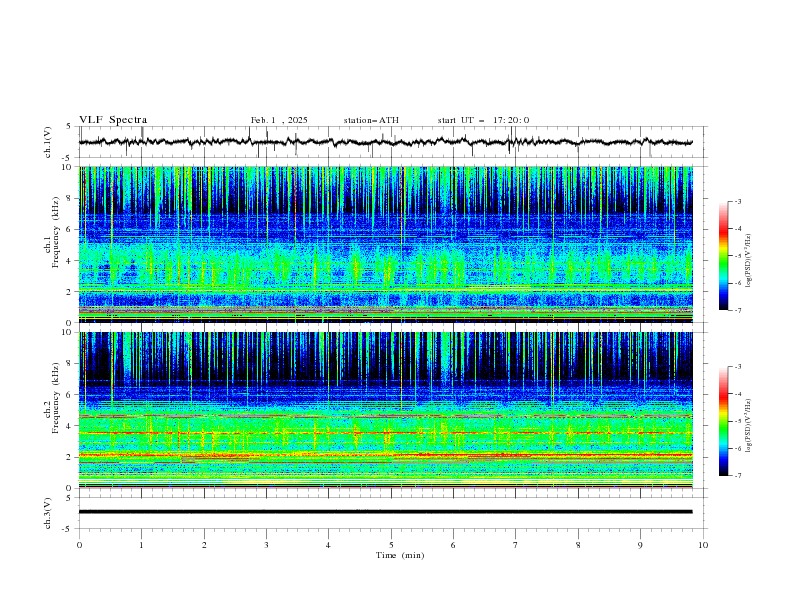Click time axis tick label '7'
The height and width of the screenshot is (612, 792).
516,545
